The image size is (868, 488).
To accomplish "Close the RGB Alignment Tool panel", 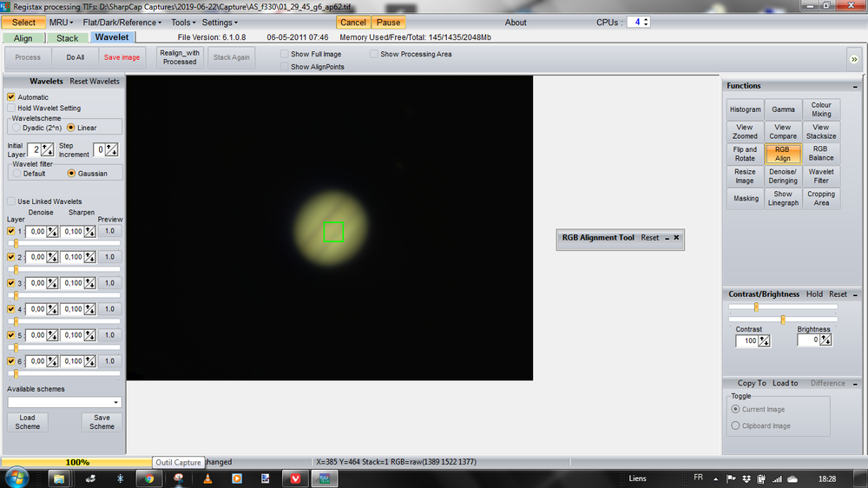I will [676, 238].
